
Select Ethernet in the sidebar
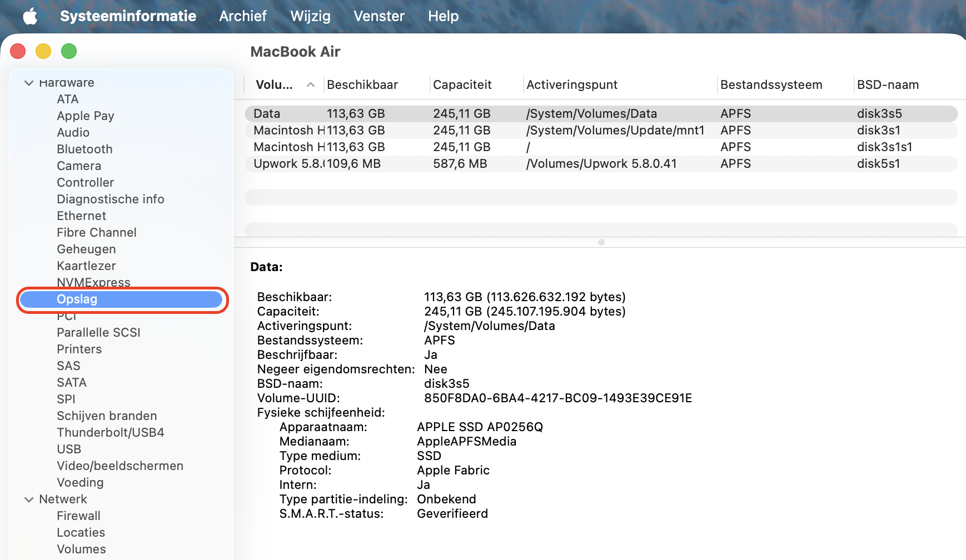[x=81, y=216]
